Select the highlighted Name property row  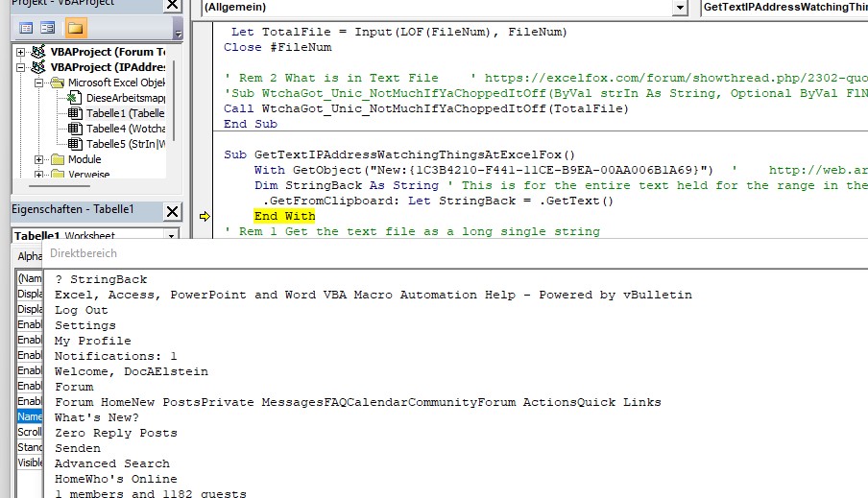tap(30, 416)
